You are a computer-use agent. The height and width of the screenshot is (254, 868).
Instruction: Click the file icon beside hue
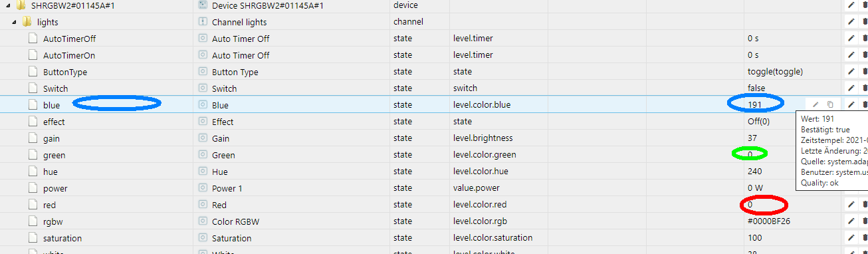(33, 172)
